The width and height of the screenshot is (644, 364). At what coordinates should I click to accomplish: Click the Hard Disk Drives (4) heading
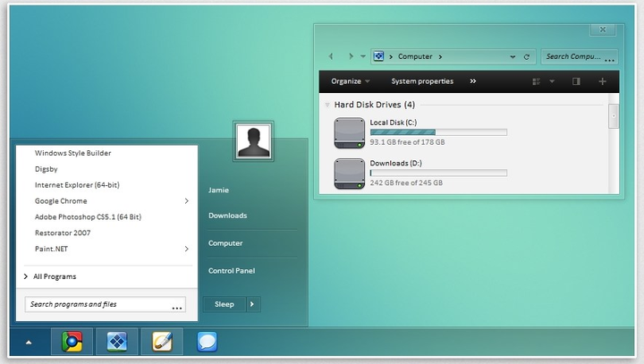[375, 105]
